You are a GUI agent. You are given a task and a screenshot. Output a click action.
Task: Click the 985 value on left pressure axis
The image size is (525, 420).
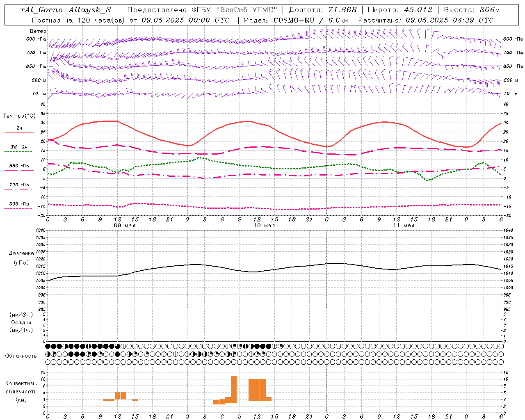[x=41, y=310]
